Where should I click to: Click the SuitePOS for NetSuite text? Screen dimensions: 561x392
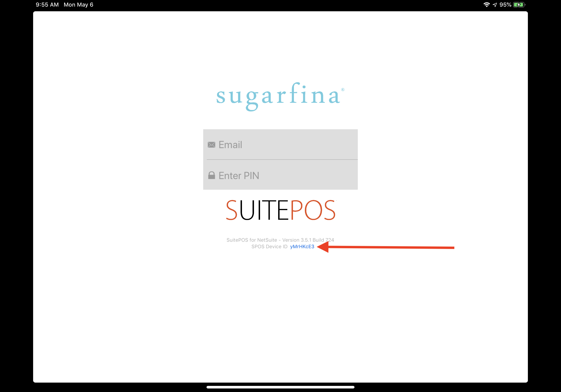(252, 240)
